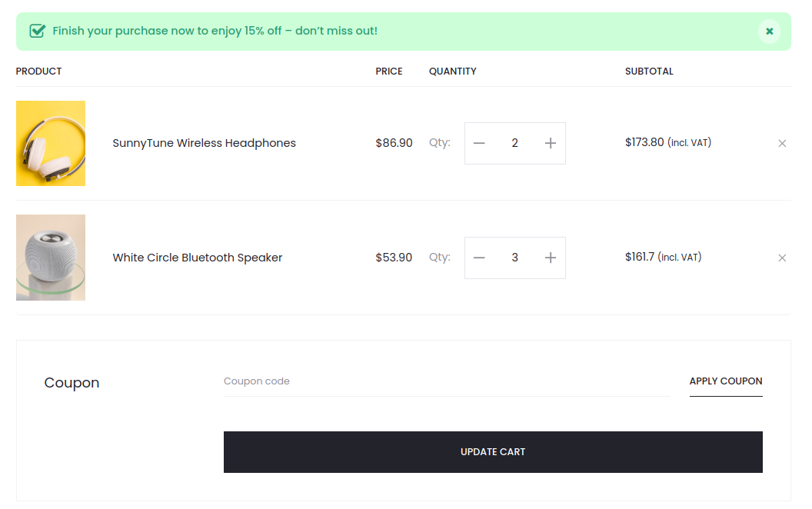Screen dimensions: 812x509
Task: Dismiss the 15% off notification banner
Action: (x=769, y=32)
